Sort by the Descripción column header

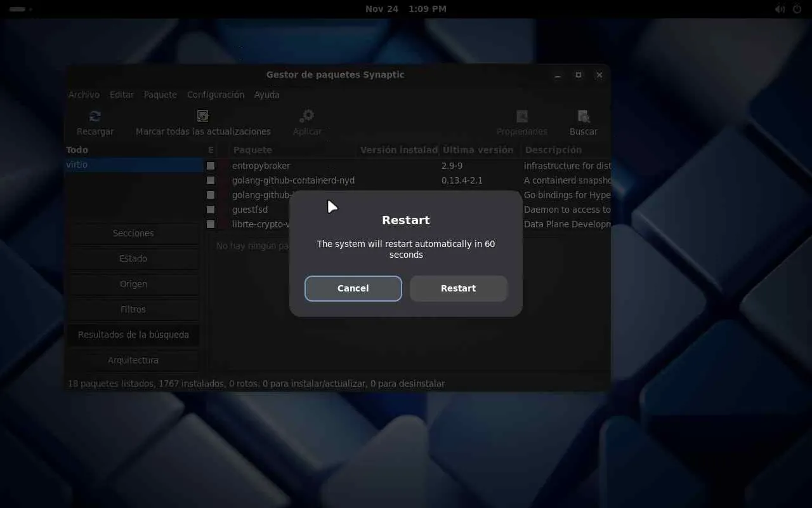566,150
